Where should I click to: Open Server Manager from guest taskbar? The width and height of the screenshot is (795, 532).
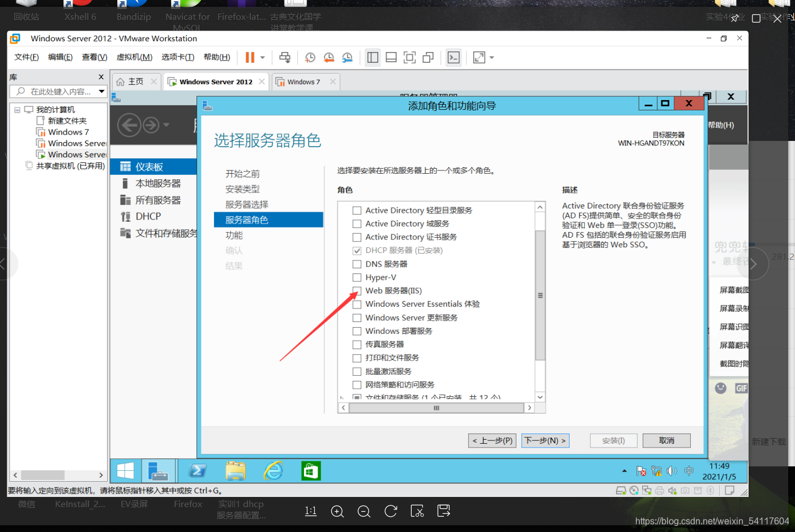click(158, 471)
